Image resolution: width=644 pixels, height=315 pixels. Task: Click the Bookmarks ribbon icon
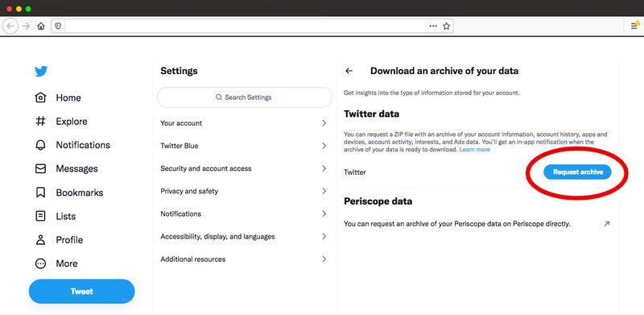41,193
